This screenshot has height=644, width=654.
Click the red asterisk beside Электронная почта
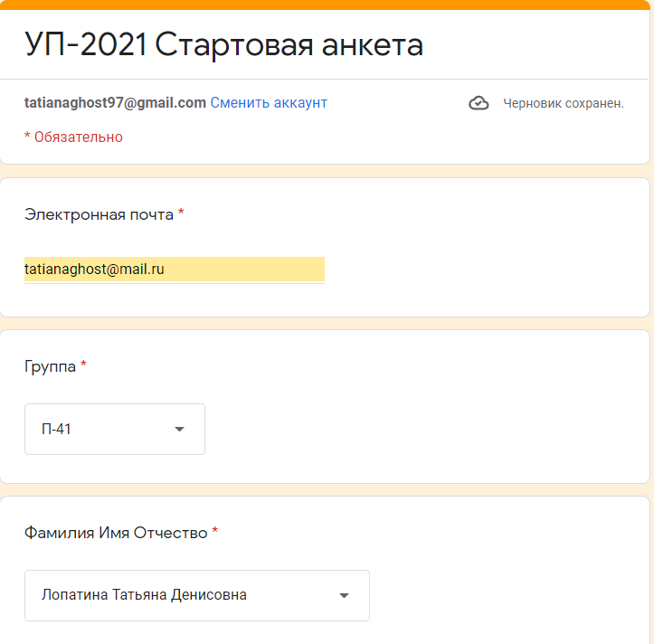point(181,212)
